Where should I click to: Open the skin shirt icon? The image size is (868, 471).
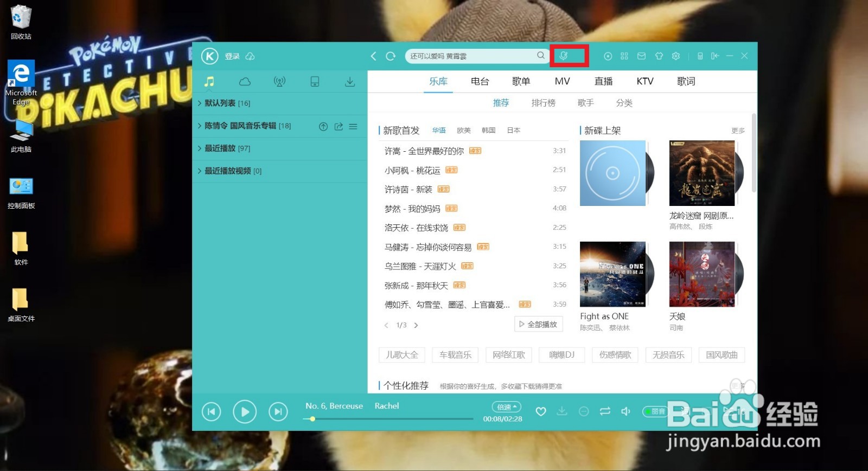(x=659, y=56)
